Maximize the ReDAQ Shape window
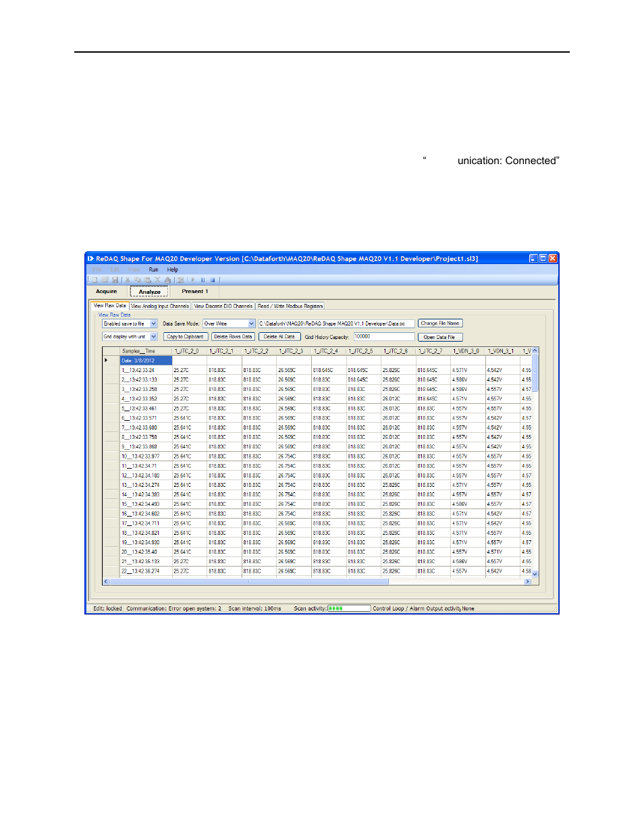Viewport: 644px width, 834px height. pos(543,258)
